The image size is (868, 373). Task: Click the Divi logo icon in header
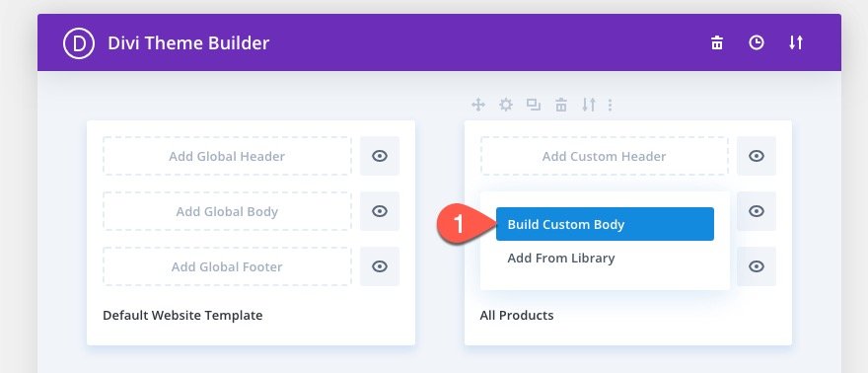[79, 43]
